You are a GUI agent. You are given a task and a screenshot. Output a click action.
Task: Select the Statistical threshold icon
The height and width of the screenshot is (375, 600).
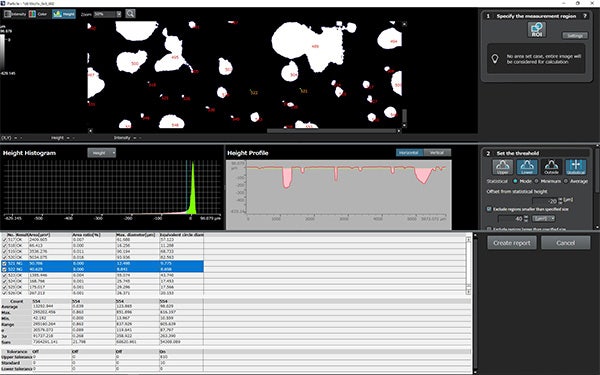point(576,167)
